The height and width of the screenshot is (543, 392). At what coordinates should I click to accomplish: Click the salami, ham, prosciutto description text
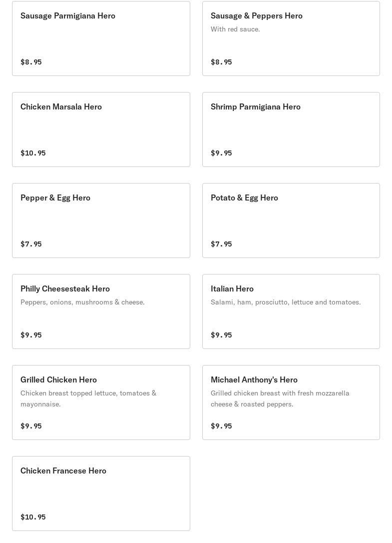[x=286, y=302]
